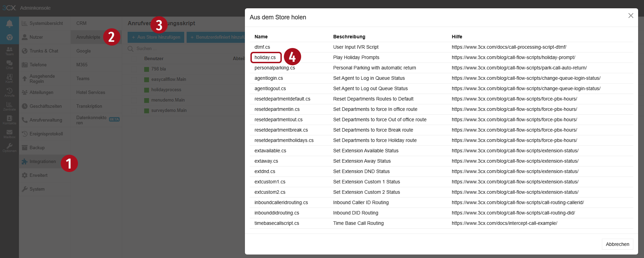Tick the checkbox for holidayprocess script
This screenshot has height=258, width=644.
click(x=134, y=90)
